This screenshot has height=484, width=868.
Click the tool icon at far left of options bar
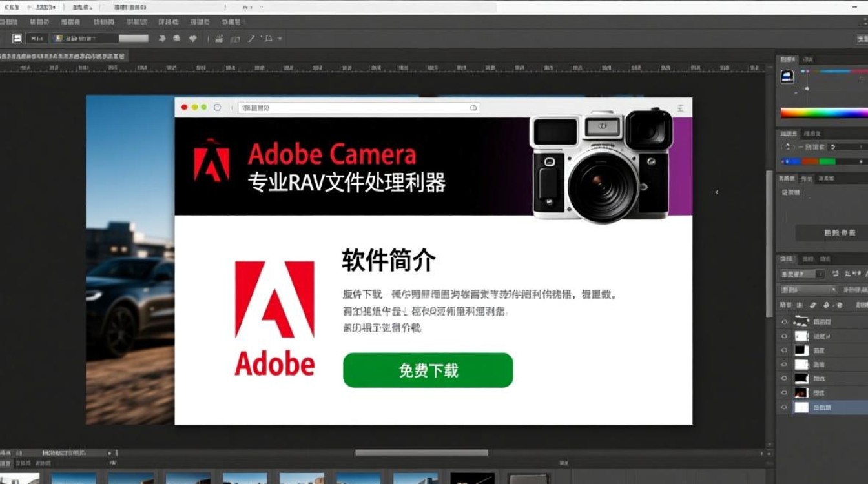[17, 38]
